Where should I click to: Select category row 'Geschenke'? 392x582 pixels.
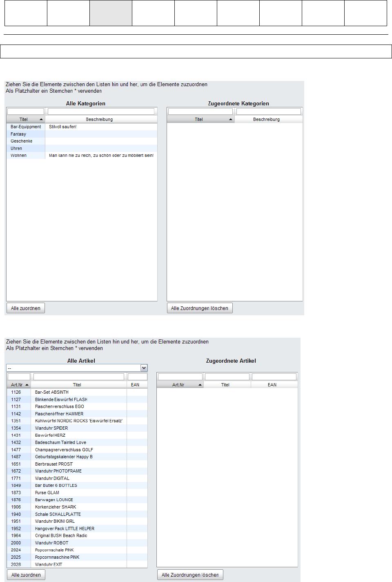point(82,141)
